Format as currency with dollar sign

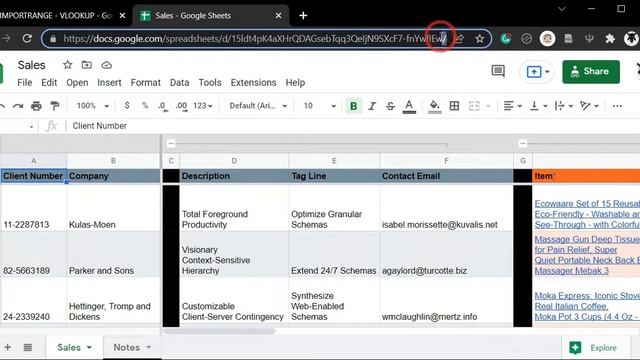click(x=127, y=106)
